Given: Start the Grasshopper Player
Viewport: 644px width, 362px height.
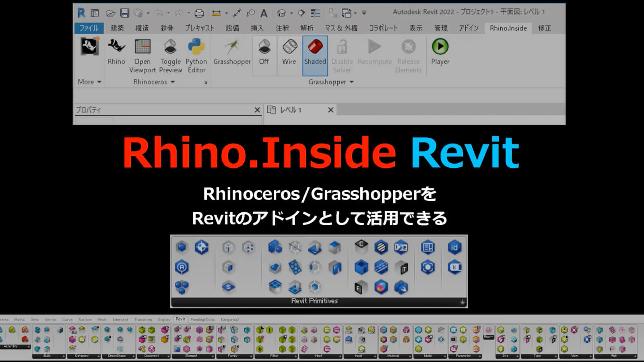Looking at the screenshot, I should pyautogui.click(x=440, y=52).
